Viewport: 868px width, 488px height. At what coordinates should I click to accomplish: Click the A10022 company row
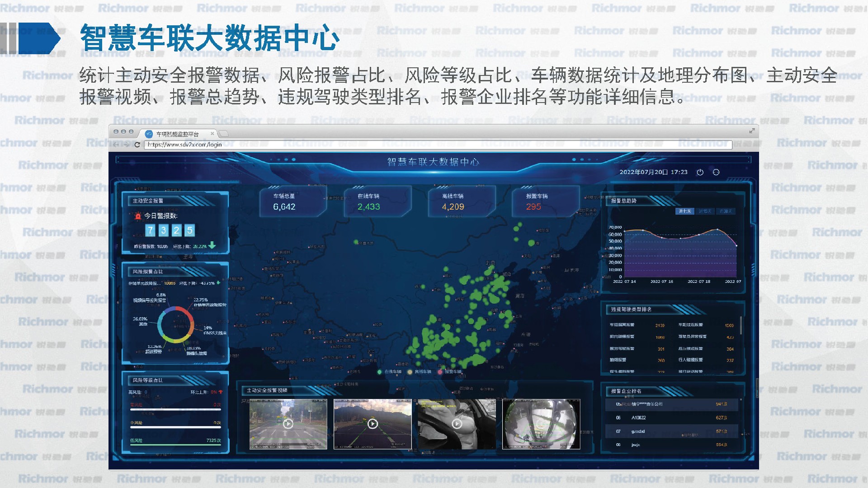click(x=672, y=418)
